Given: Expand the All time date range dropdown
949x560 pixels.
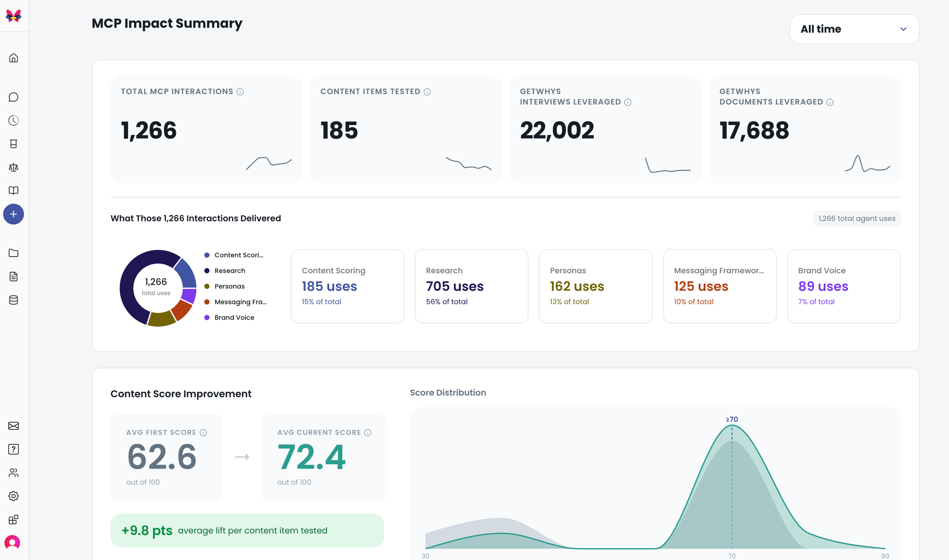Looking at the screenshot, I should 854,29.
